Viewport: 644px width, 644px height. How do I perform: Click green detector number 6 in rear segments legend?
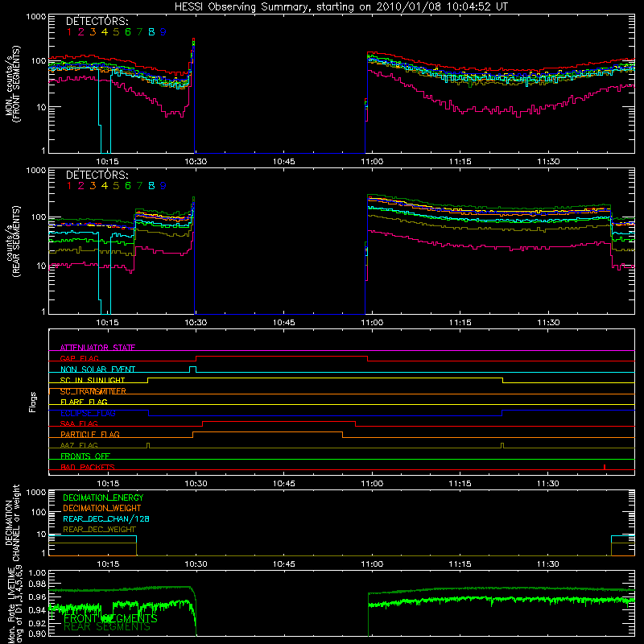pos(128,186)
